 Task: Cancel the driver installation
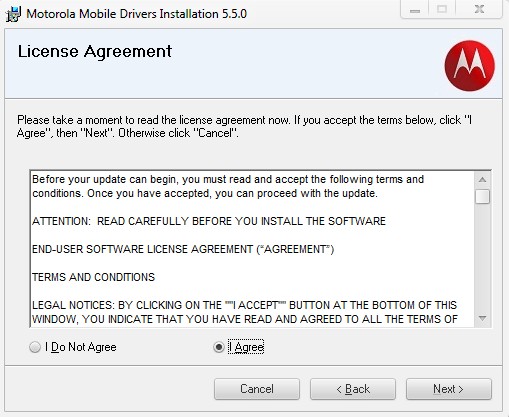click(x=257, y=389)
